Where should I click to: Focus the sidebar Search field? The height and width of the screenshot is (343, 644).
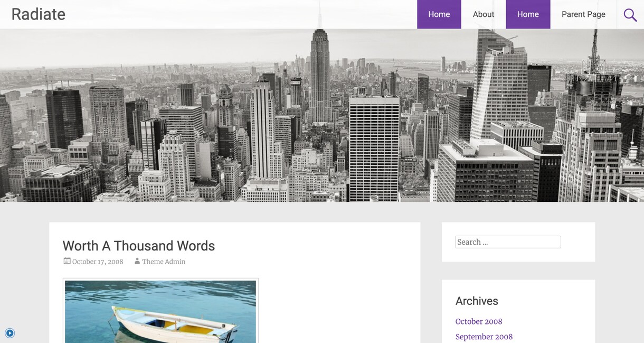pyautogui.click(x=508, y=242)
